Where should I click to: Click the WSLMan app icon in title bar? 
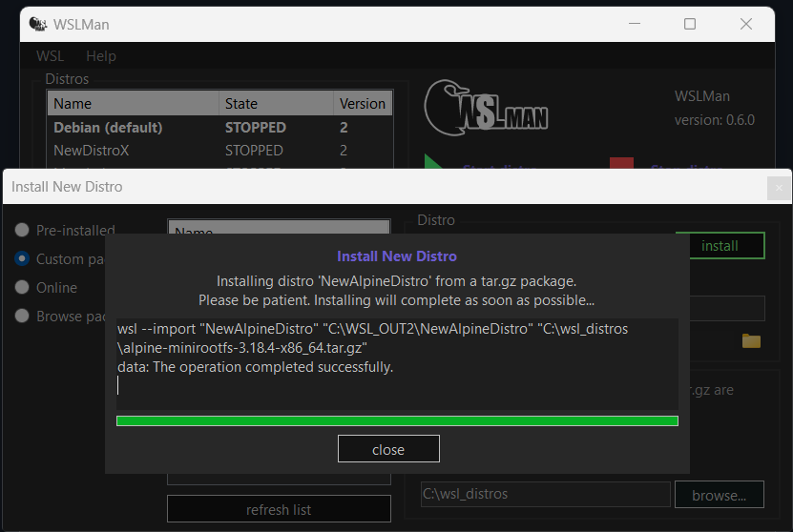coord(35,24)
